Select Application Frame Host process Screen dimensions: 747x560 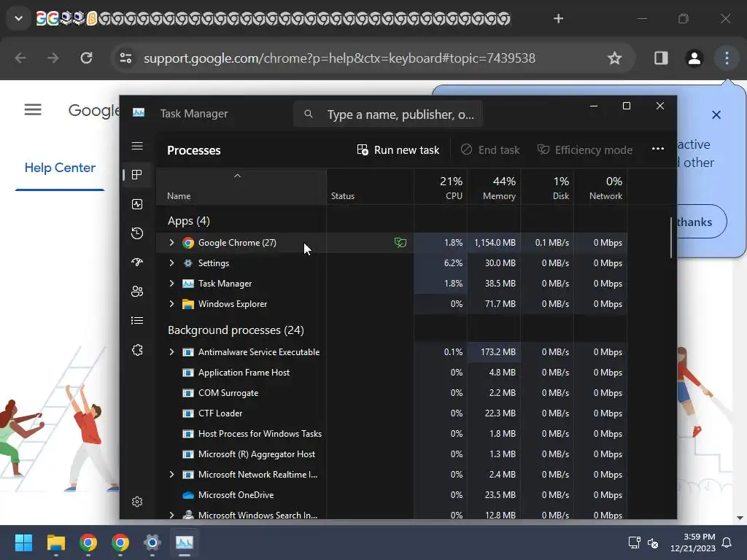click(392, 373)
